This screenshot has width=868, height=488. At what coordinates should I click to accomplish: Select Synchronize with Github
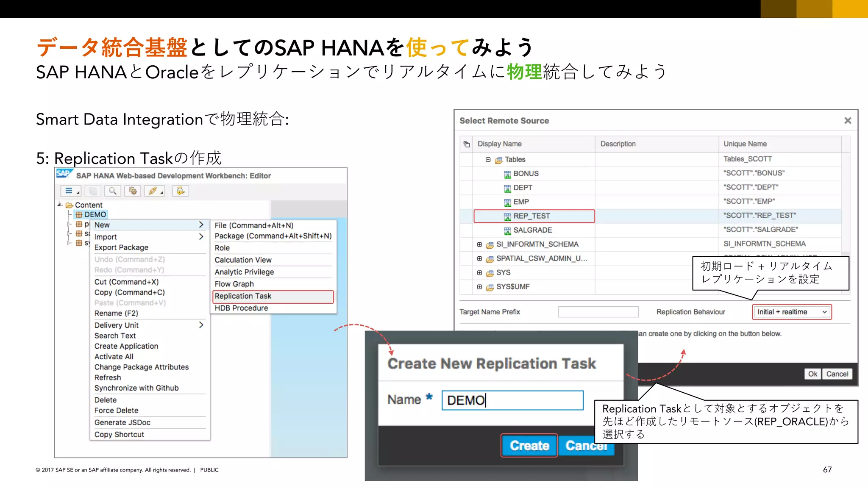(x=149, y=388)
